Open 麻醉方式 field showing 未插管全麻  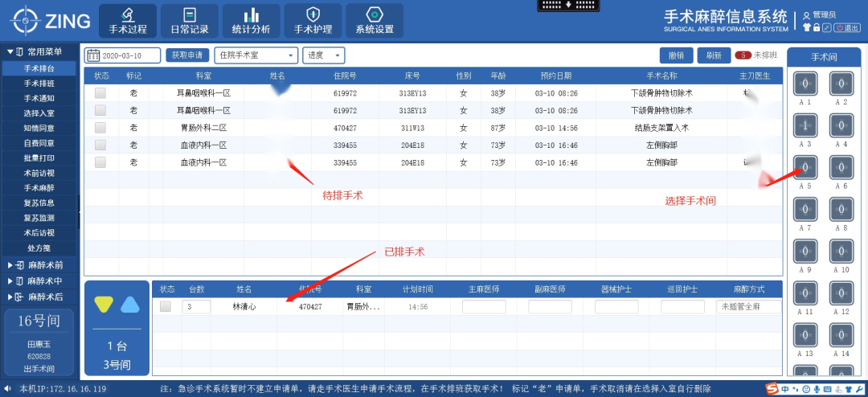pos(748,307)
